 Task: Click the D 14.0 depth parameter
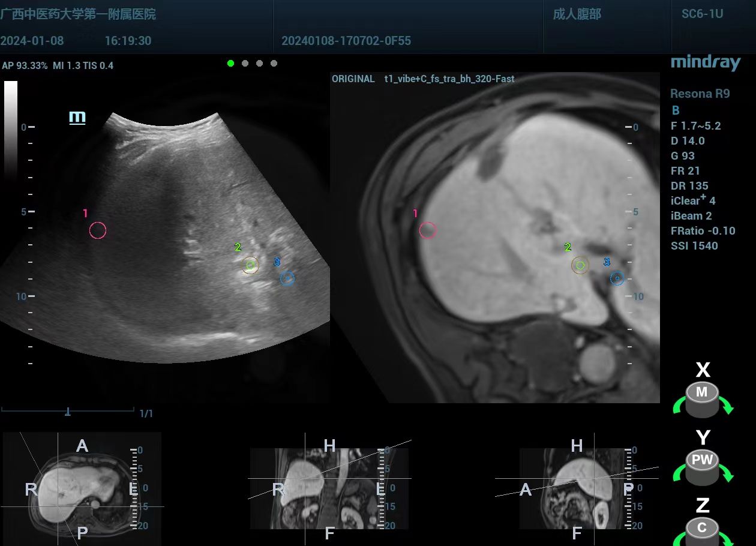click(x=688, y=140)
